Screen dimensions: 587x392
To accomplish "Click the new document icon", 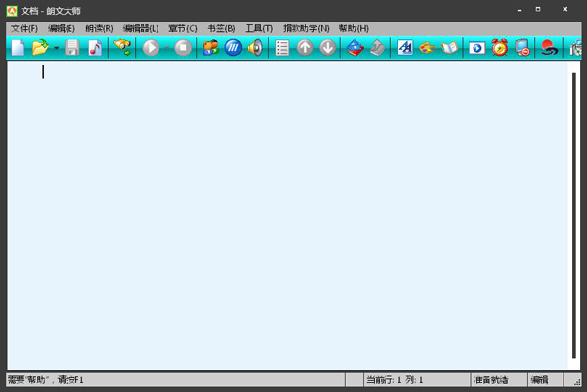I will click(18, 48).
